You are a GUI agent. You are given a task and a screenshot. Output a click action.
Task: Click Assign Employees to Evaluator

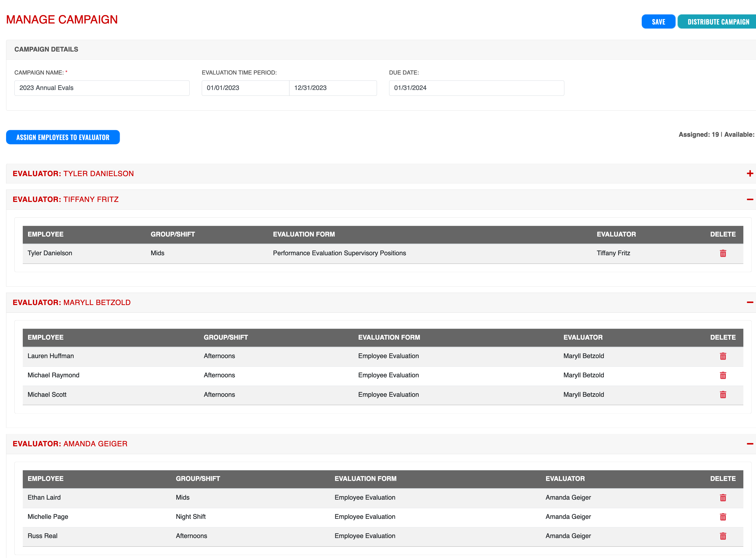pos(63,137)
